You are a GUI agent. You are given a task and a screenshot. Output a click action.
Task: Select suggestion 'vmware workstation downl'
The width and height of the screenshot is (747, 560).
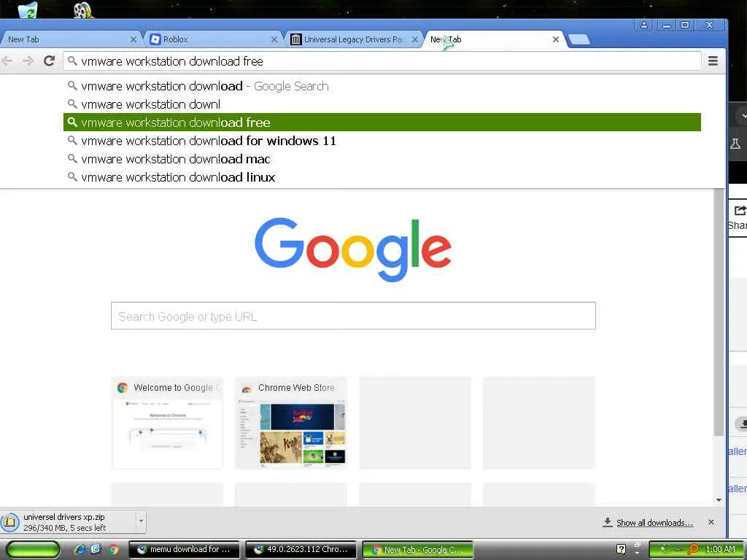382,104
